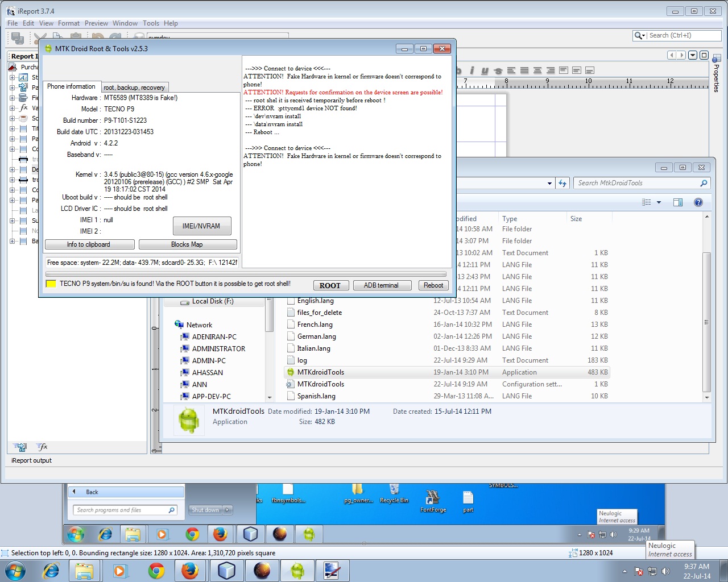Open the Windows Start menu
The height and width of the screenshot is (582, 728).
click(x=15, y=571)
